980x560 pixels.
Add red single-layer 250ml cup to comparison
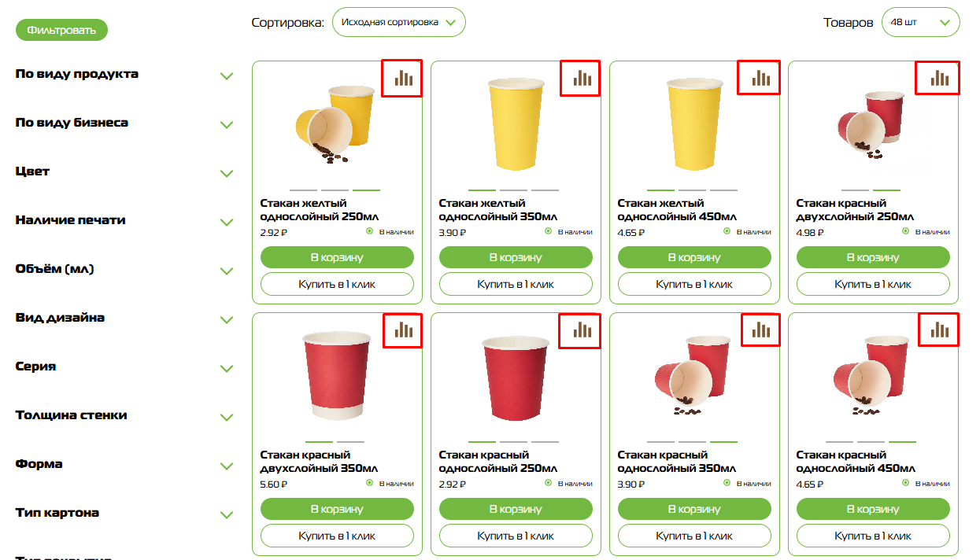point(581,330)
